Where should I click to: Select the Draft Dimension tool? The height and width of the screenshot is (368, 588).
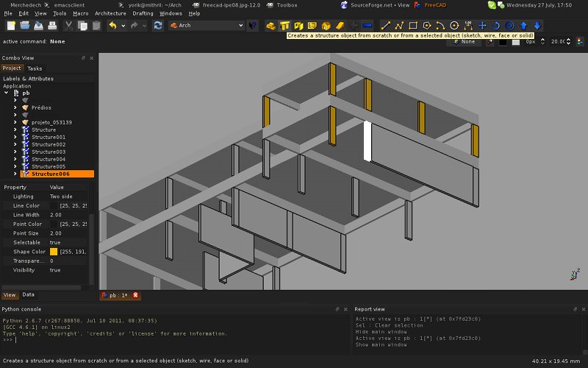coord(468,26)
